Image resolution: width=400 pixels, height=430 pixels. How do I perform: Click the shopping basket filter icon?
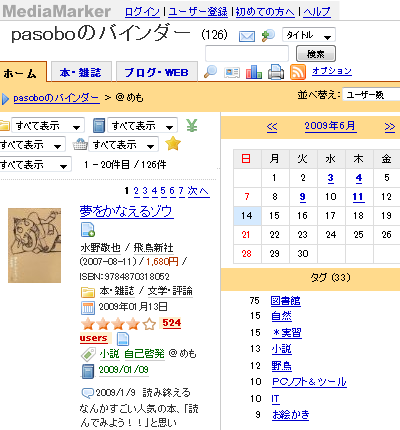coord(80,145)
